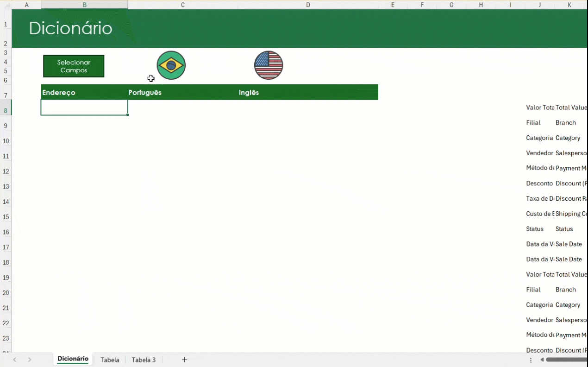This screenshot has height=367, width=588.
Task: Click the sheet options three-dot icon
Action: point(531,360)
